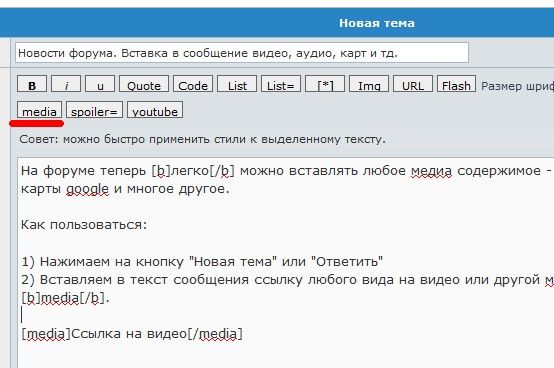Place cursor at [media]Ссылка на видео line

[x=132, y=334]
